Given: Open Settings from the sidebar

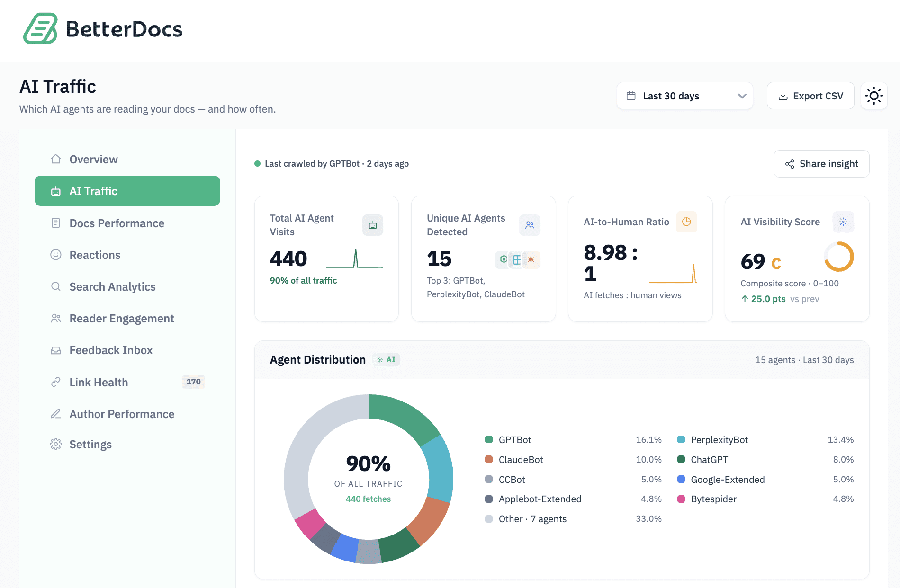Looking at the screenshot, I should (x=127, y=444).
